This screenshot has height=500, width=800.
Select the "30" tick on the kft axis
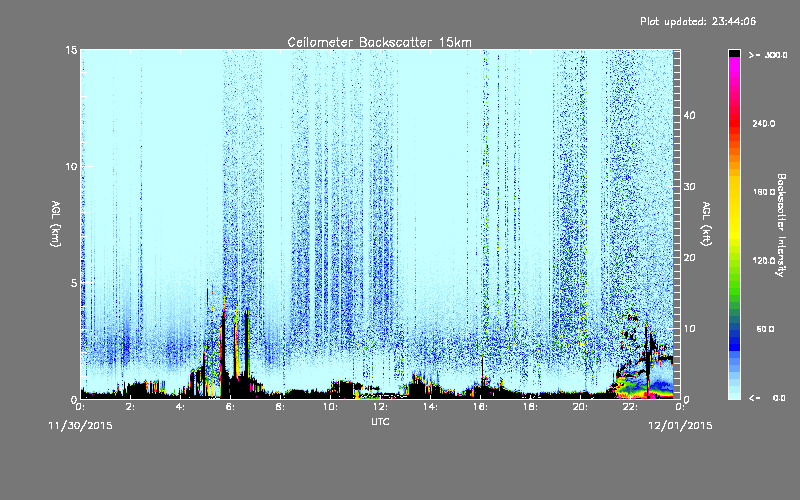689,187
